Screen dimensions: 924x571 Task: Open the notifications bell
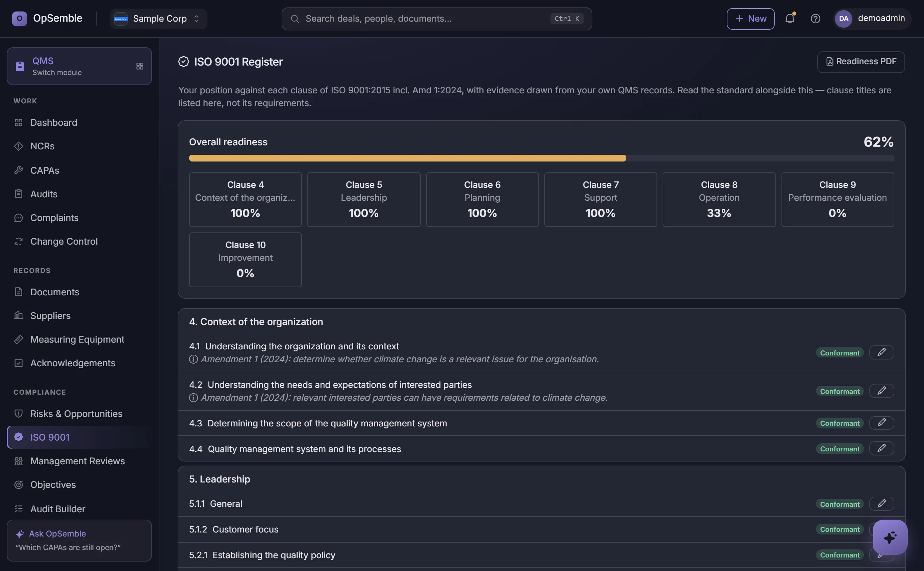[790, 19]
